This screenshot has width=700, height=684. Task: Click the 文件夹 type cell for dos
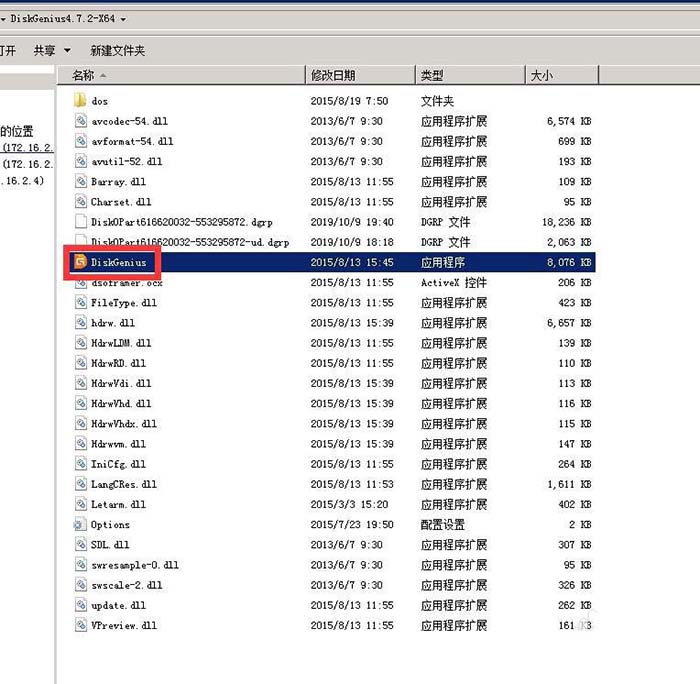point(438,101)
